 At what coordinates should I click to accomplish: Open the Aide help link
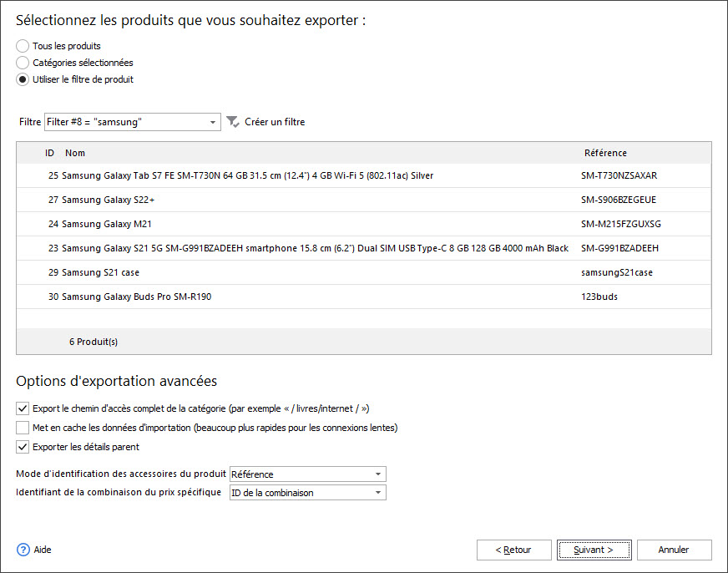pyautogui.click(x=43, y=550)
